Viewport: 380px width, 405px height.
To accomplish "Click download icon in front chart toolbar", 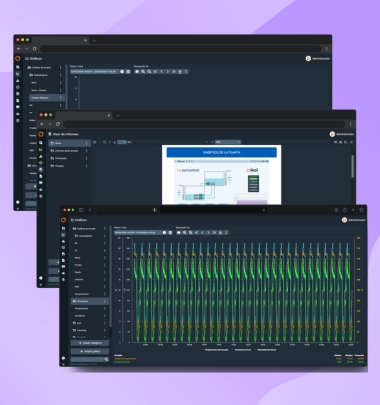I will (x=220, y=232).
